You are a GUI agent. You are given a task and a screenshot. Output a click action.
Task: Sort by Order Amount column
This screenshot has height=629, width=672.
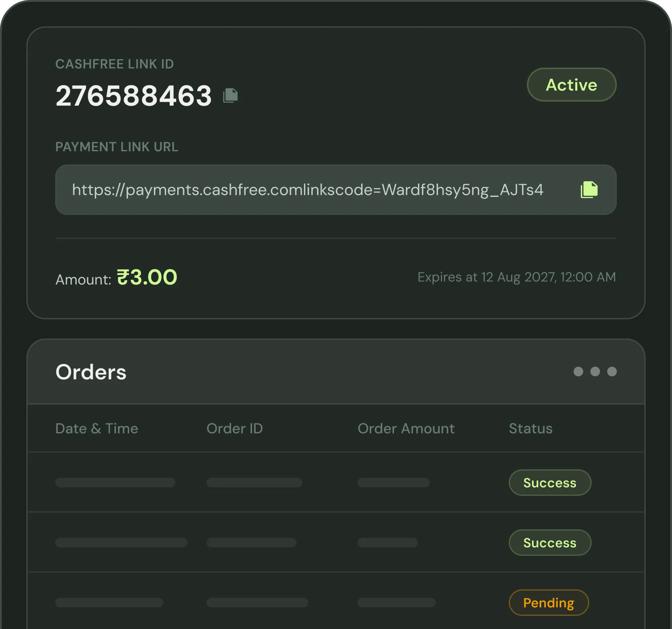[x=406, y=429]
